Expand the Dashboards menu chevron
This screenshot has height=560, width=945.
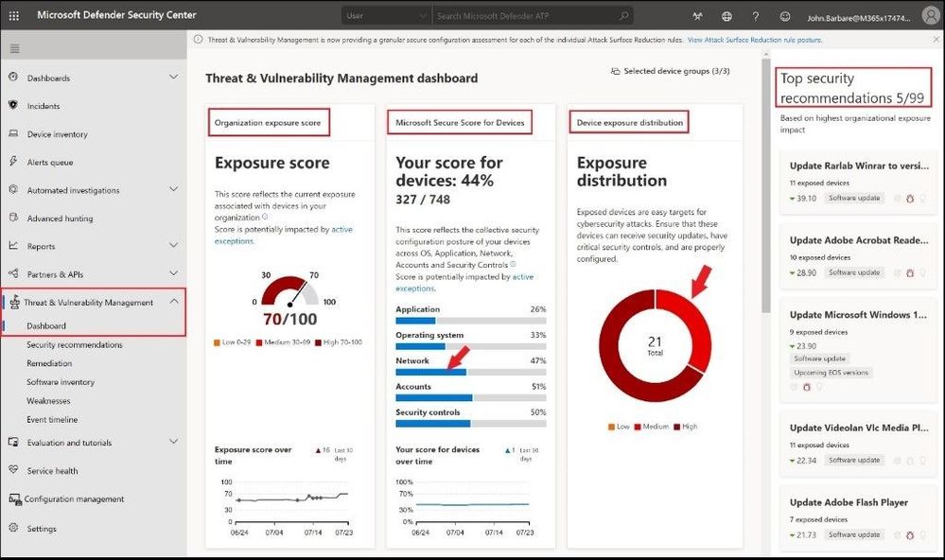(x=173, y=78)
